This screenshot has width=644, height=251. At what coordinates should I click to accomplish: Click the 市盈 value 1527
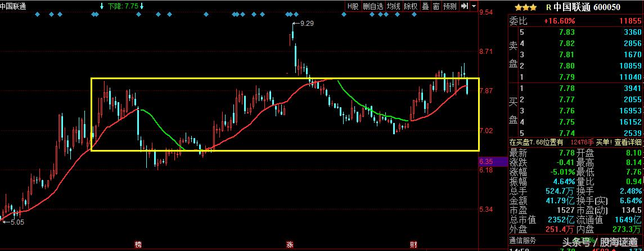567,211
